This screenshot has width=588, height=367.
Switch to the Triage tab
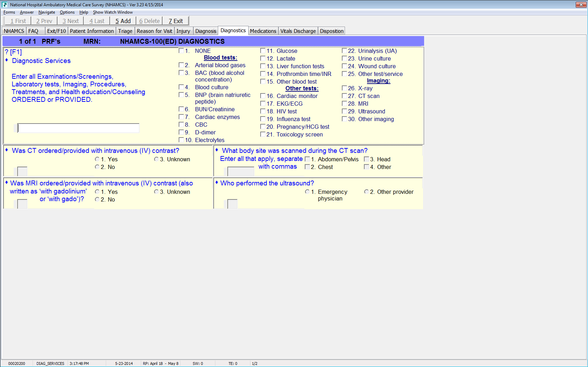pos(125,31)
